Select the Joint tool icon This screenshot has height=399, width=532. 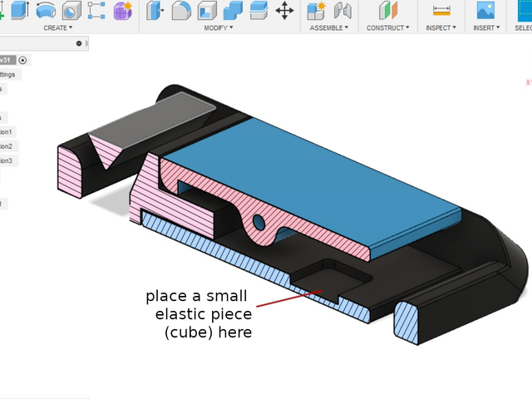tap(342, 10)
